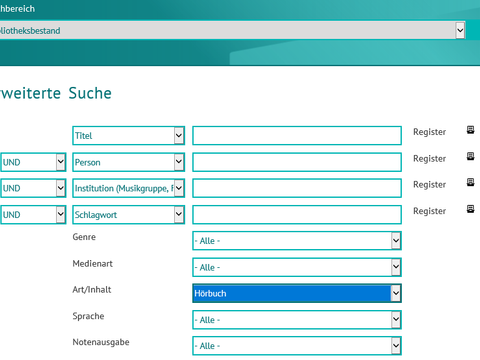Change the UND operator before Schlagwort

33,215
